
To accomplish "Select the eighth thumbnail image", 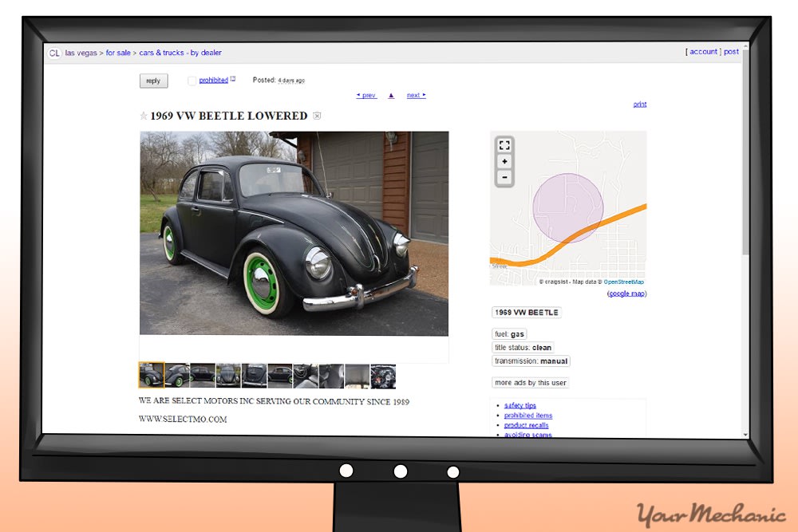I will coord(331,376).
